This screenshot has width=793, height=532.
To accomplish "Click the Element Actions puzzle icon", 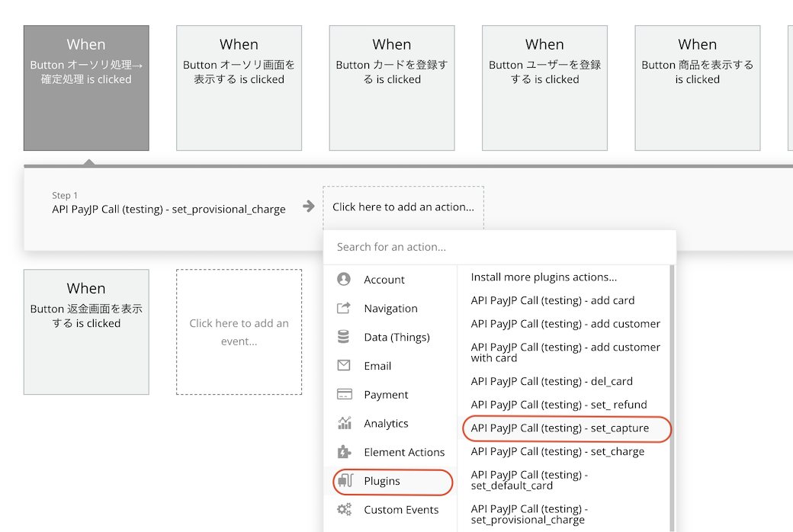I will (x=344, y=452).
